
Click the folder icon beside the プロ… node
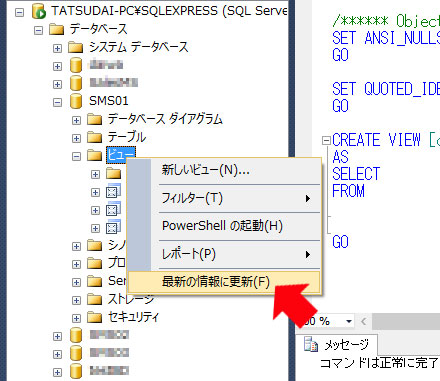95,263
